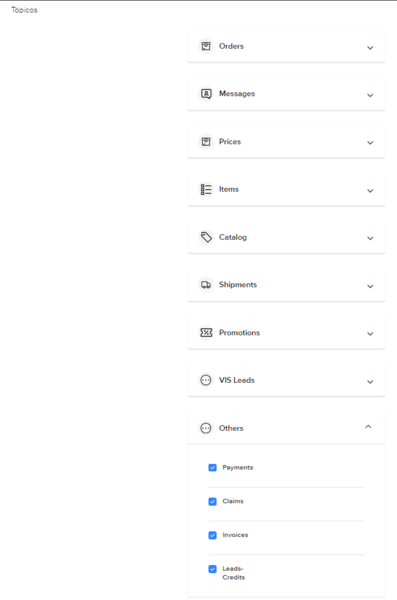This screenshot has height=600, width=397.
Task: Click the VIS Leads ellipsis icon
Action: (206, 380)
